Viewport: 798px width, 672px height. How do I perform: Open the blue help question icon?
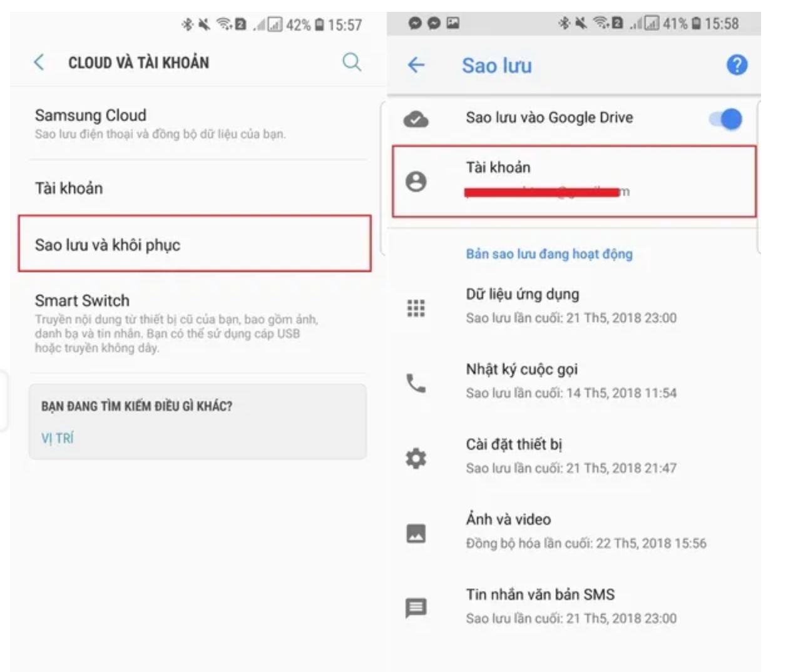click(x=737, y=64)
